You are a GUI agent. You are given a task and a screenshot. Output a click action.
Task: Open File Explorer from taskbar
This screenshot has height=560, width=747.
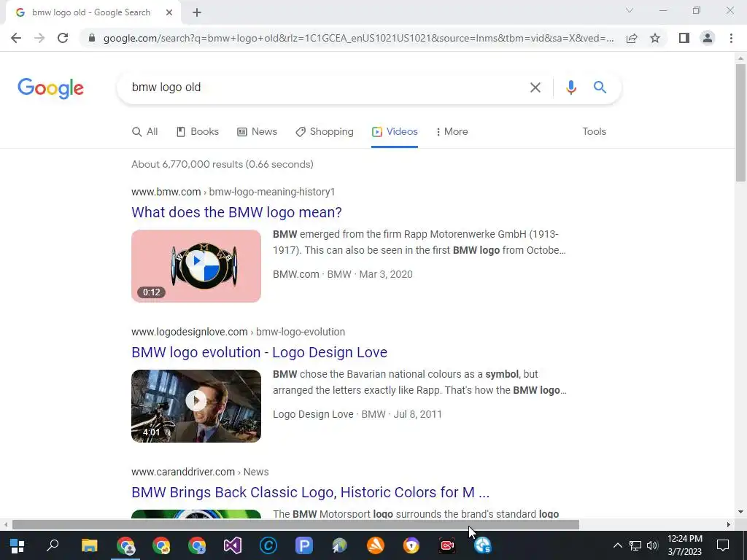click(89, 545)
